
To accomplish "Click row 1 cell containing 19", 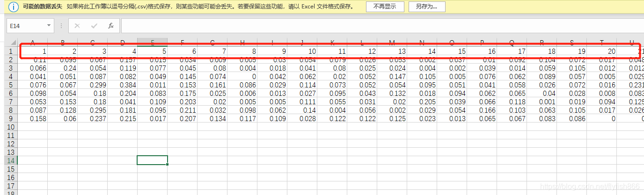I will click(571, 51).
